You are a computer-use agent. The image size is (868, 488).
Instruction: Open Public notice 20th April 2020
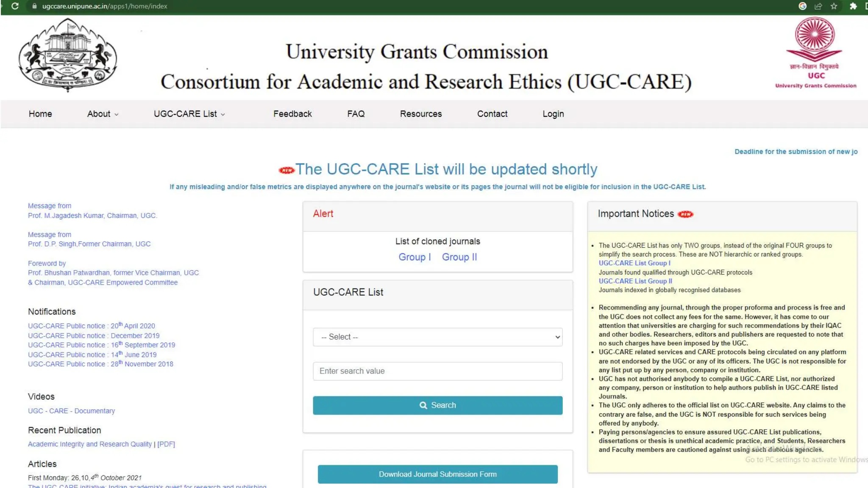click(92, 326)
